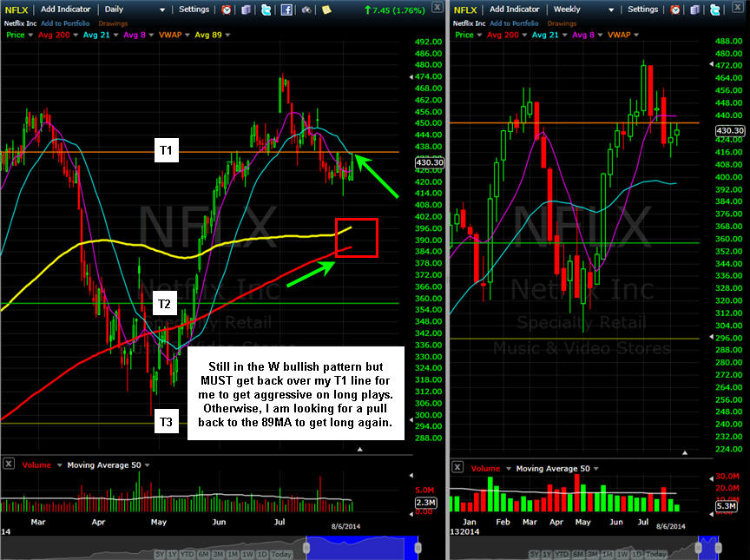750x560 pixels.
Task: Click the stacked documents icon in Weekly chart
Action: [x=694, y=10]
